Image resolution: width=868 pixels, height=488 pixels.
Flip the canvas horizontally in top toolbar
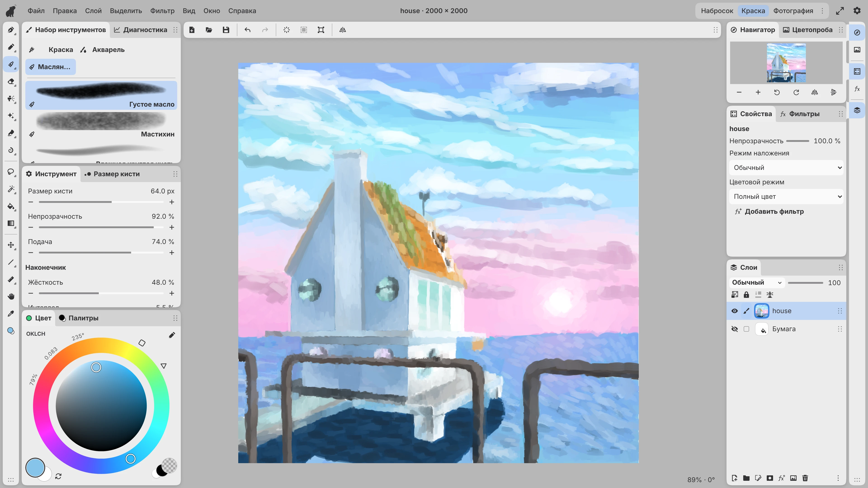342,30
